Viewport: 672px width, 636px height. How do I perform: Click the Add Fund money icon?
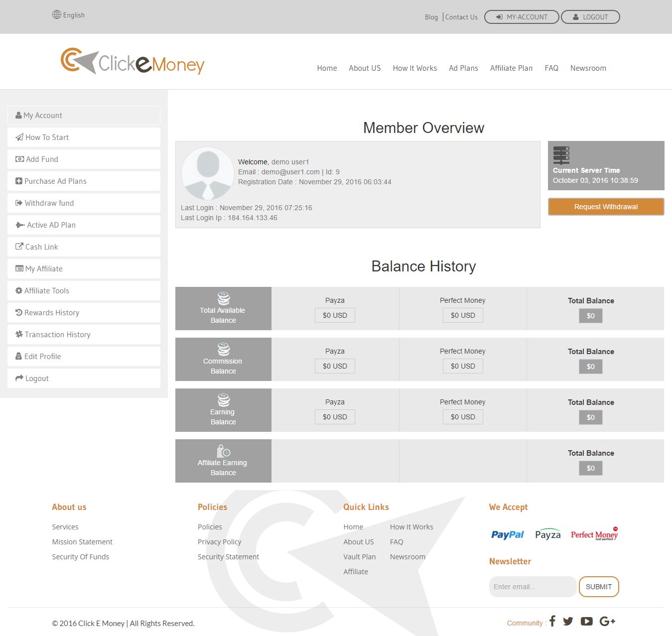pos(19,159)
